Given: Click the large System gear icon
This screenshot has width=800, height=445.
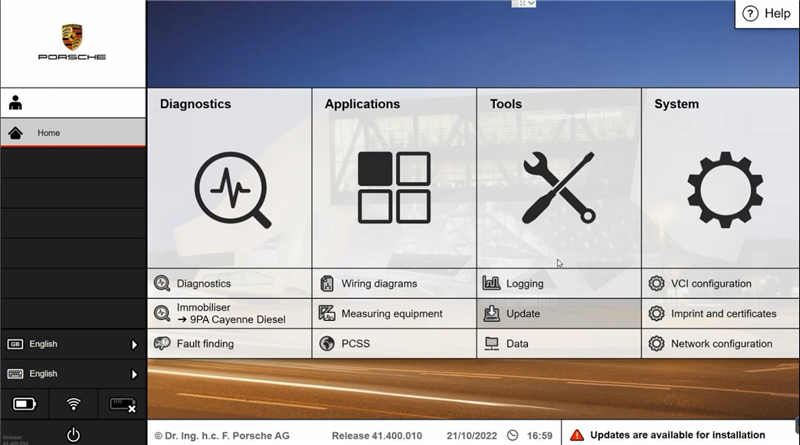Looking at the screenshot, I should pos(724,188).
